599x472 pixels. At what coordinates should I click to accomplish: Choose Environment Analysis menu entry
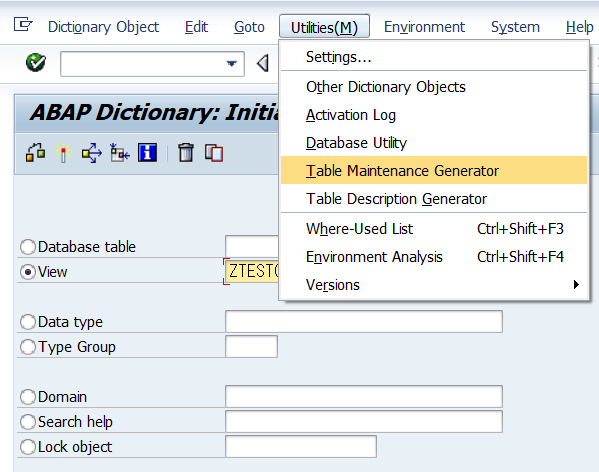(434, 257)
